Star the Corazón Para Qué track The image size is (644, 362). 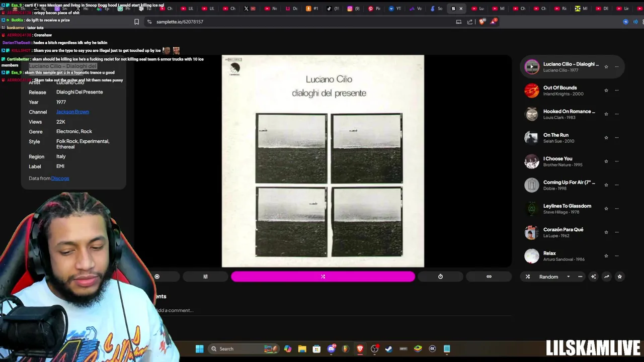(x=606, y=232)
